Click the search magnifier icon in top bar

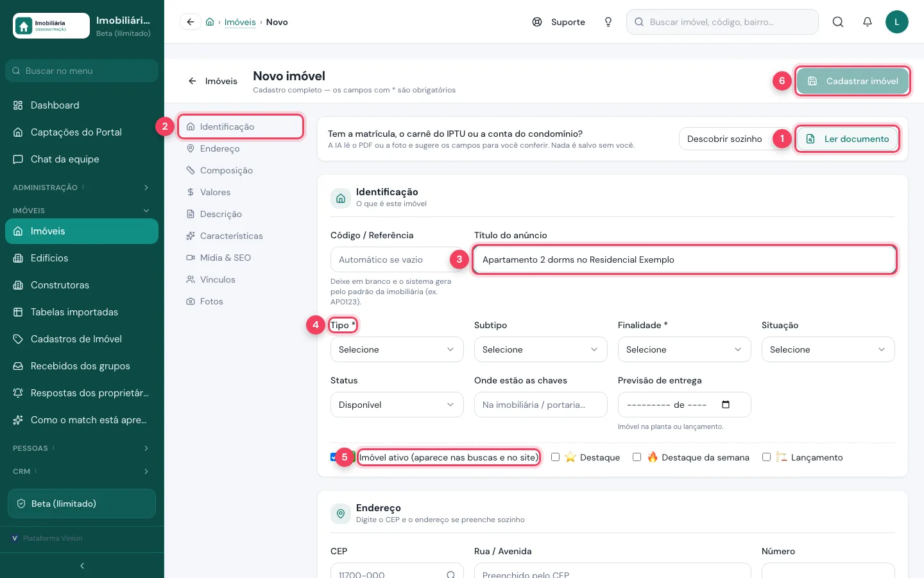[x=838, y=22]
